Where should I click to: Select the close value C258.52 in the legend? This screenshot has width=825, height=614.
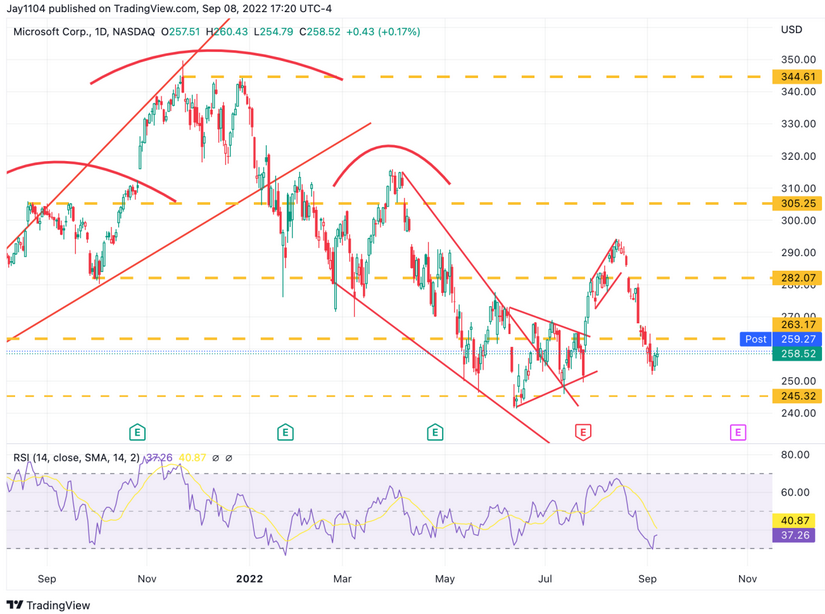(x=320, y=32)
